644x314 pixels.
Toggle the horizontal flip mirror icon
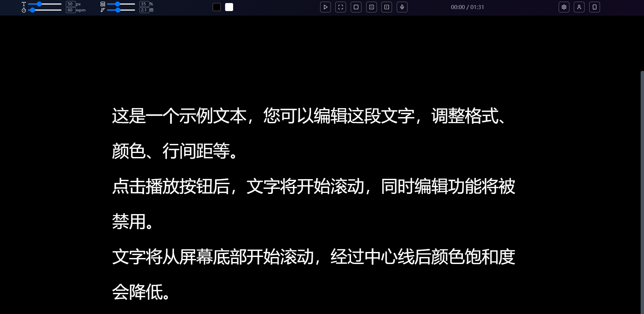point(387,7)
